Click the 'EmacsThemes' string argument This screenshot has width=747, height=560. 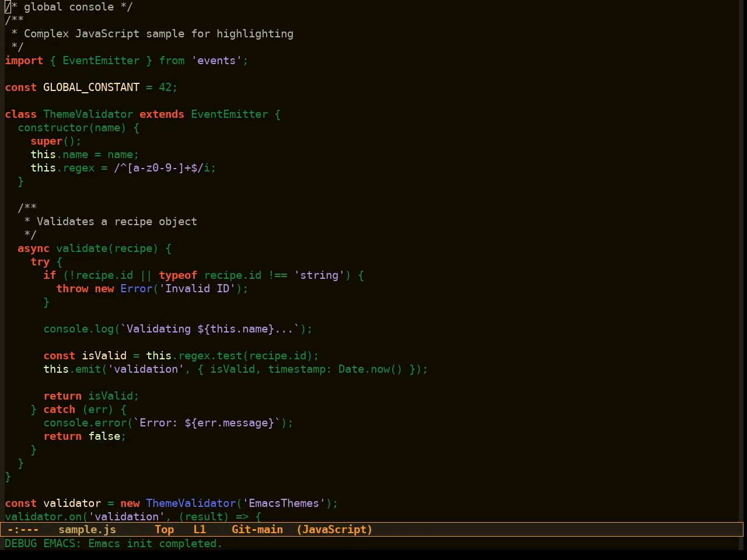point(284,503)
